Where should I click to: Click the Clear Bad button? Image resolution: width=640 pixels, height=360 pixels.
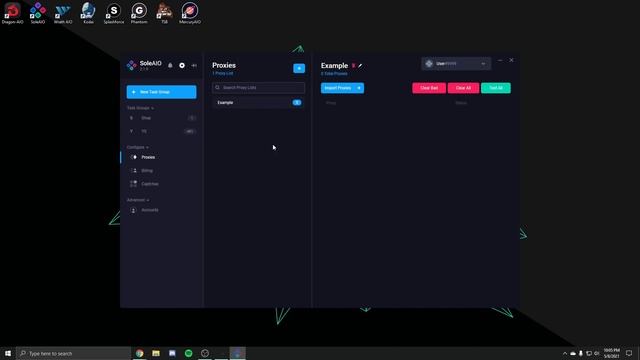(x=429, y=88)
